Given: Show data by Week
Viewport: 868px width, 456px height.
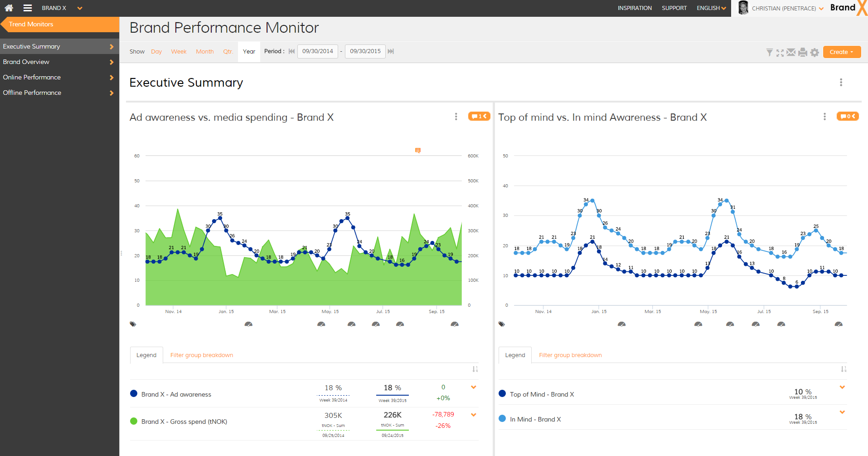Looking at the screenshot, I should click(179, 51).
